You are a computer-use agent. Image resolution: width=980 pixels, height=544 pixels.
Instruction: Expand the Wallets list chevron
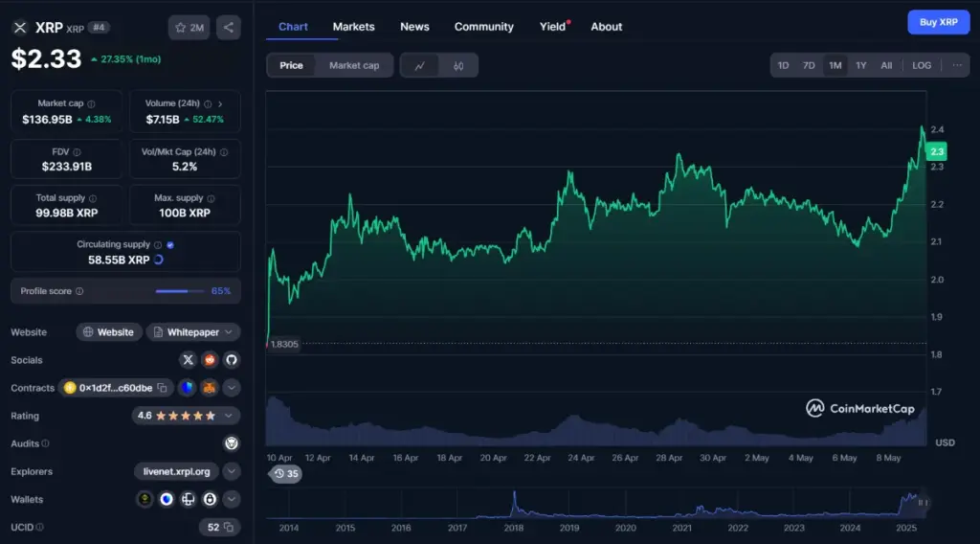pyautogui.click(x=232, y=499)
